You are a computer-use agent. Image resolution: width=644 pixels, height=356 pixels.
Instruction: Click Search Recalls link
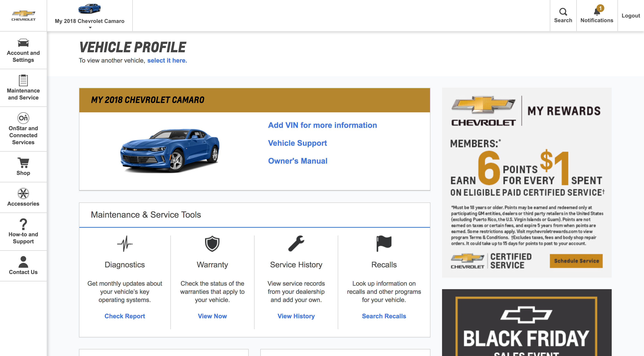[x=384, y=316]
